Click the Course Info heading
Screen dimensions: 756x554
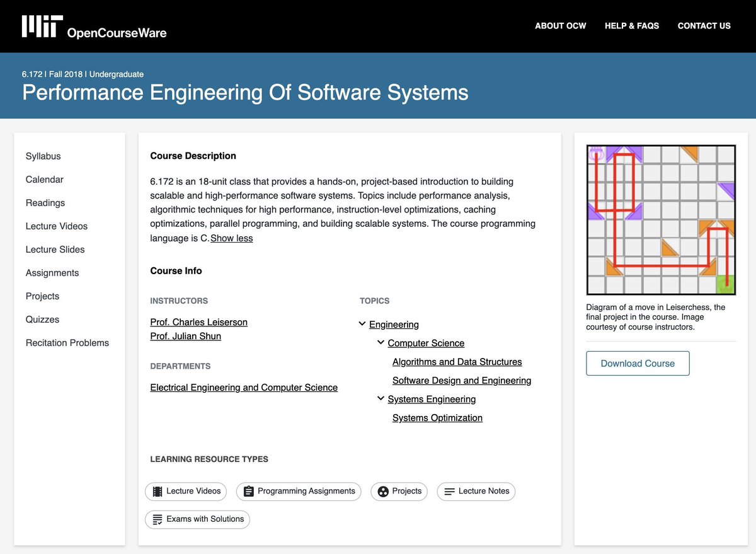point(176,271)
